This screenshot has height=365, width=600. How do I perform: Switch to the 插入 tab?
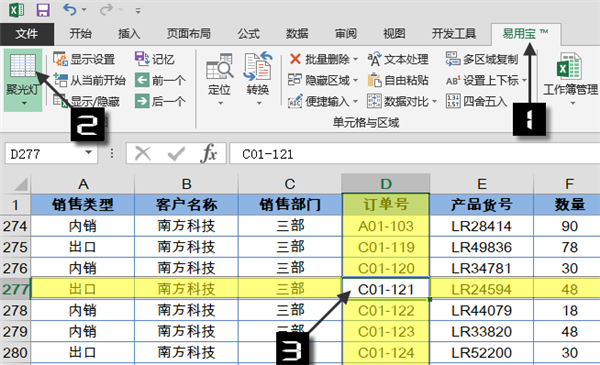tap(129, 34)
